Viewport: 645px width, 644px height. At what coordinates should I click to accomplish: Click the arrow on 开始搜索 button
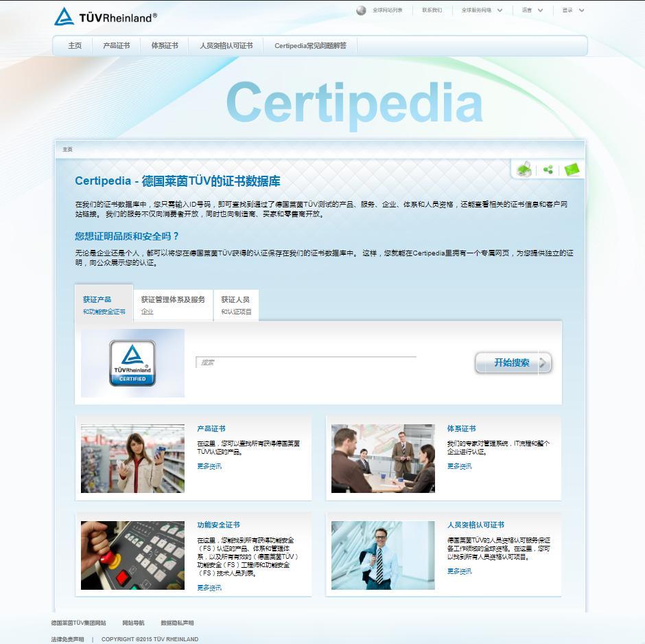click(544, 363)
